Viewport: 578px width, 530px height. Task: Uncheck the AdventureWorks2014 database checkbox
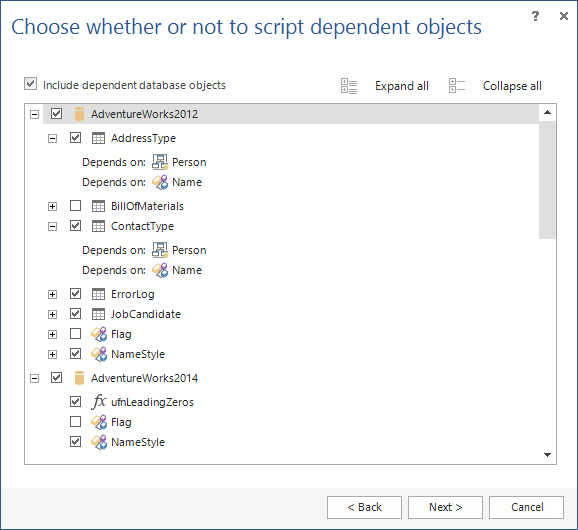click(x=56, y=377)
